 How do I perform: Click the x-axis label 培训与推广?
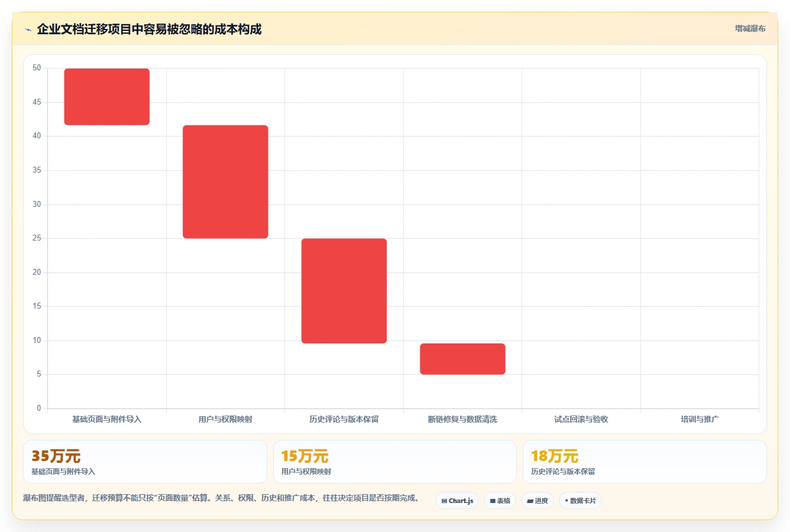click(700, 419)
